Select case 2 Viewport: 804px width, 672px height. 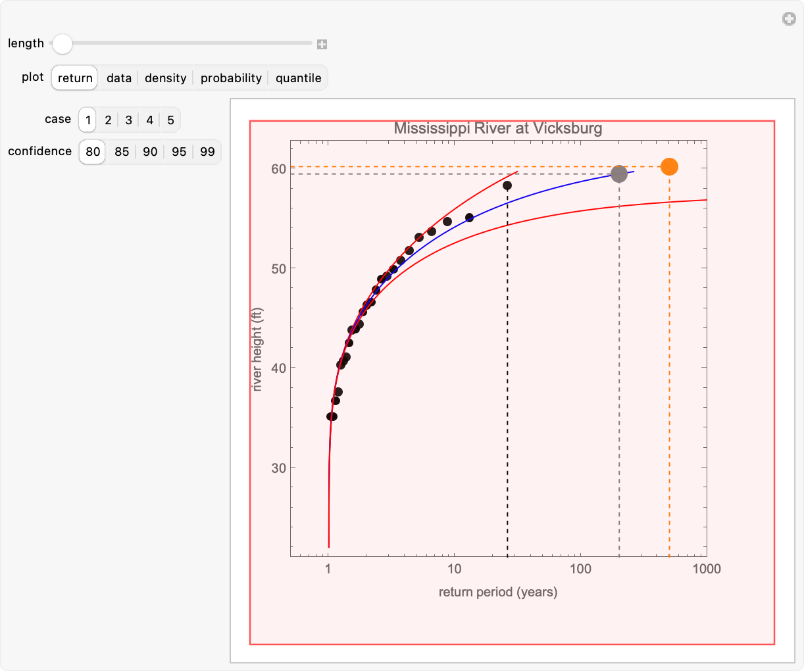point(108,120)
